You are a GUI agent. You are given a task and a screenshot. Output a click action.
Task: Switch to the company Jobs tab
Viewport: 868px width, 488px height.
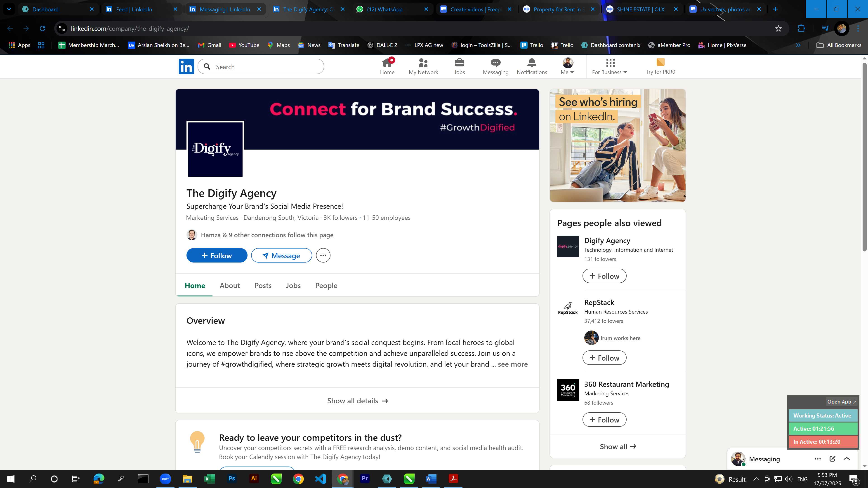coord(293,285)
